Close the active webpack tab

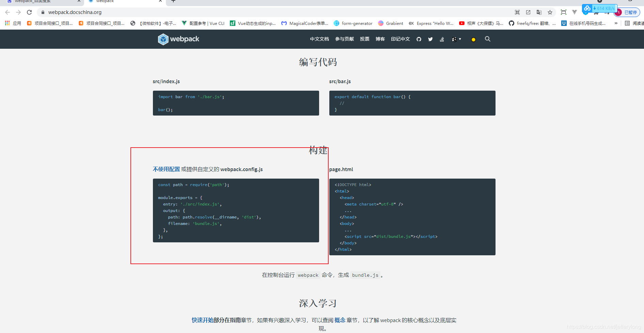click(160, 1)
